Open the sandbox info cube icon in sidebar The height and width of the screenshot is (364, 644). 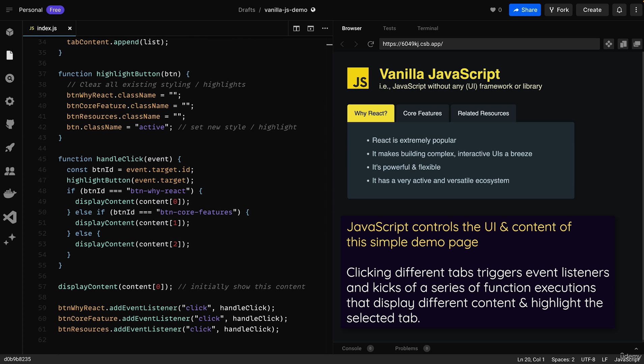click(x=10, y=32)
